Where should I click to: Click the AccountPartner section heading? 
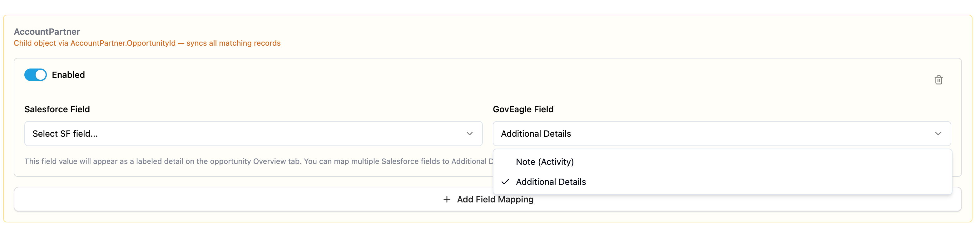47,32
